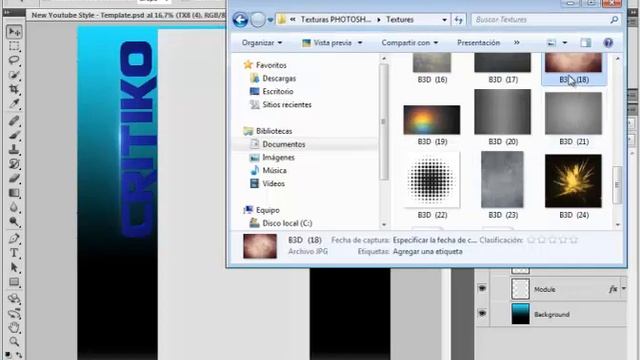Select the Path Selection tool

point(14,267)
